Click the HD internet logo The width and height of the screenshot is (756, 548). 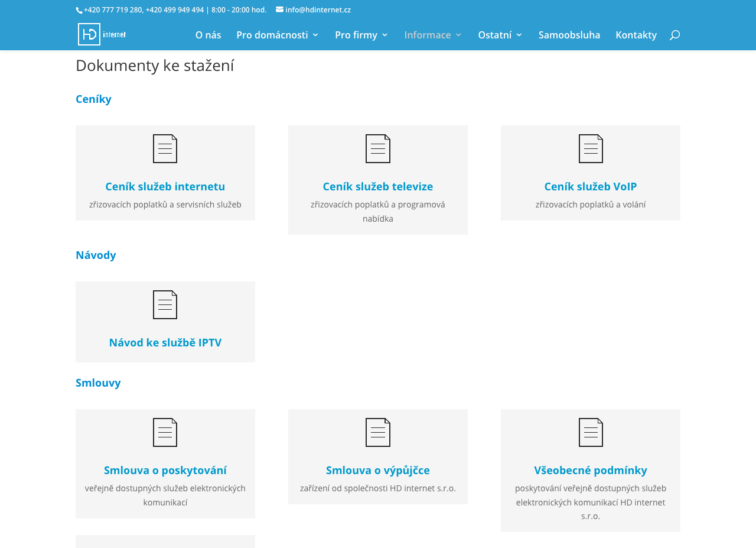click(x=102, y=34)
